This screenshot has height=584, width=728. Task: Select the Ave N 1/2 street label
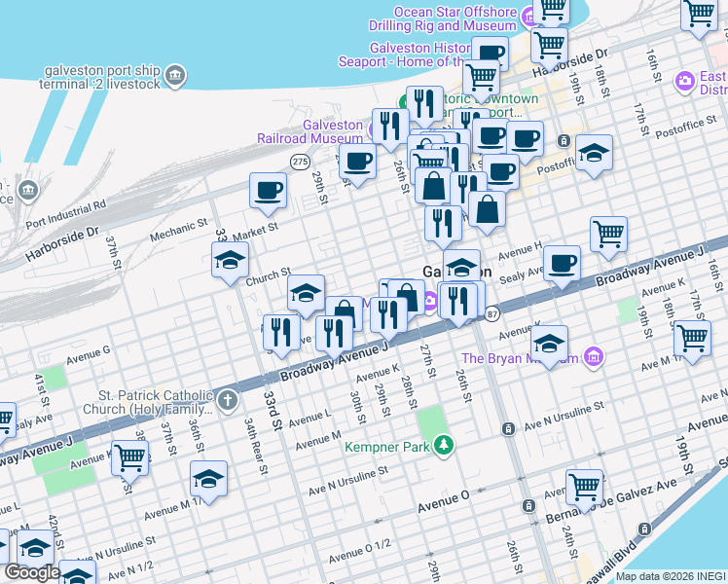130,571
